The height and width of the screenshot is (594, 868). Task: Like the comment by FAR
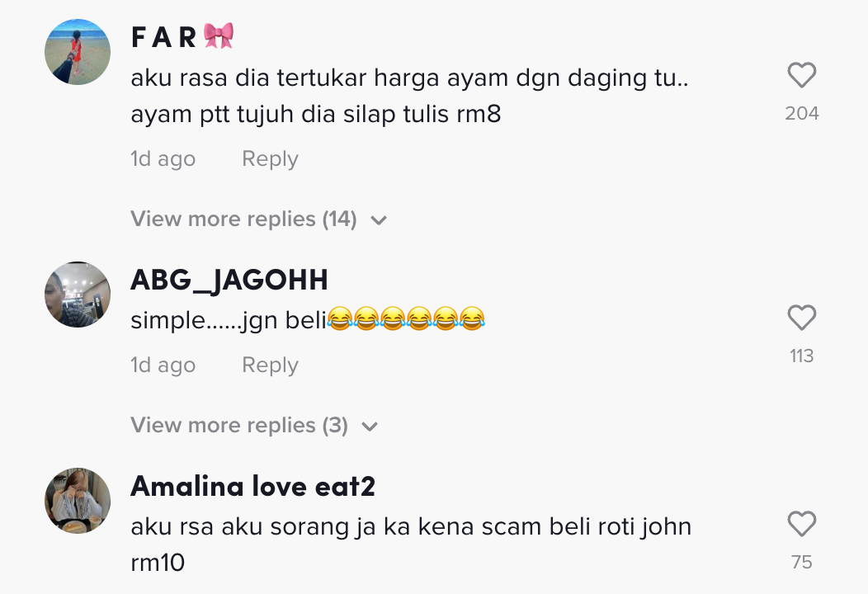[x=801, y=75]
